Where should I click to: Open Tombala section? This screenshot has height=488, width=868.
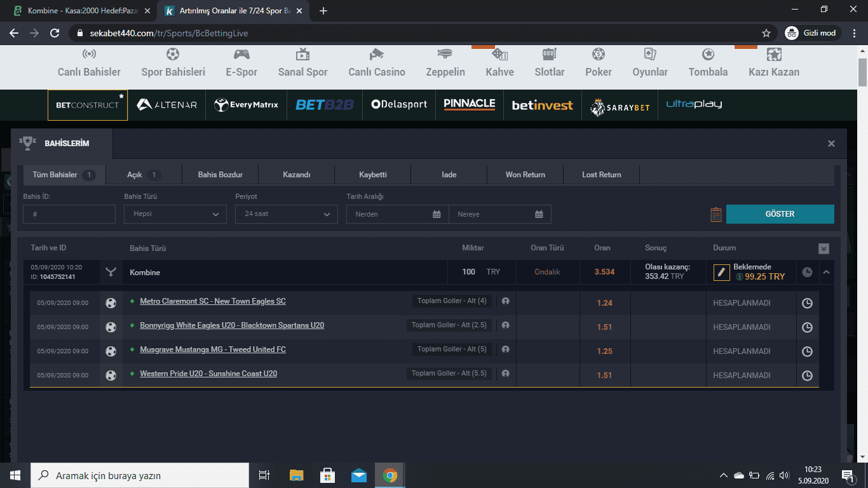coord(708,64)
